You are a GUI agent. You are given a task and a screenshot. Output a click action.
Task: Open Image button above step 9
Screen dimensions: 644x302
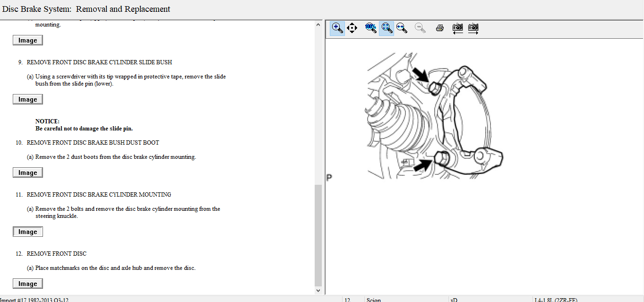coord(28,41)
